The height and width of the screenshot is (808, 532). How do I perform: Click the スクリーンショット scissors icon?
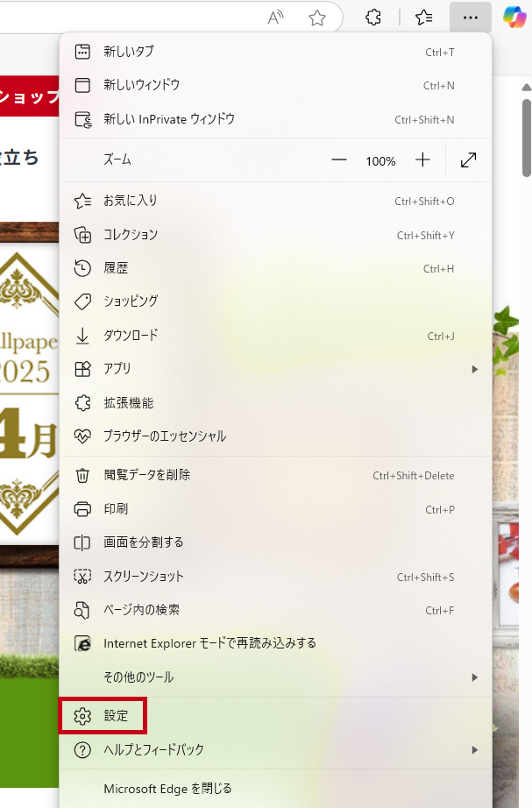(82, 576)
